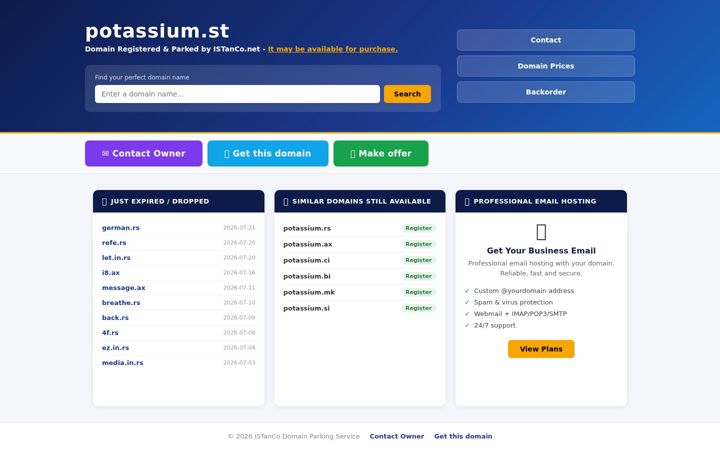720x450 pixels.
Task: Click the icon beside Professional Email Hosting heading
Action: [x=467, y=202]
